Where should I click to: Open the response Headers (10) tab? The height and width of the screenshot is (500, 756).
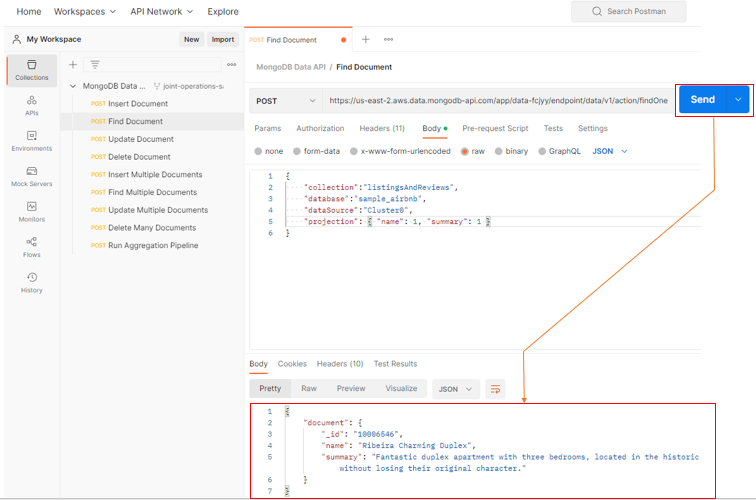coord(340,364)
